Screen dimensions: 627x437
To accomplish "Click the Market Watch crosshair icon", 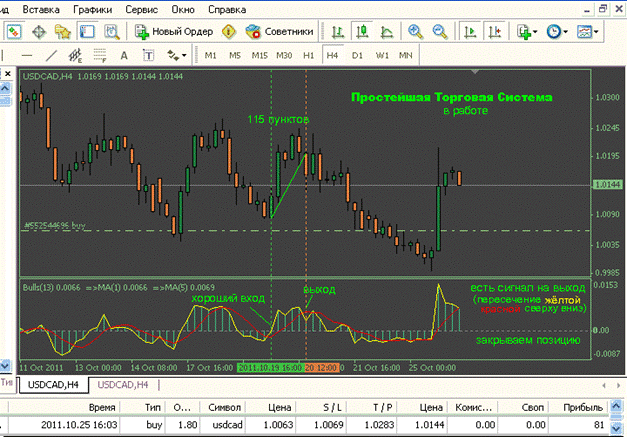I will click(x=39, y=32).
